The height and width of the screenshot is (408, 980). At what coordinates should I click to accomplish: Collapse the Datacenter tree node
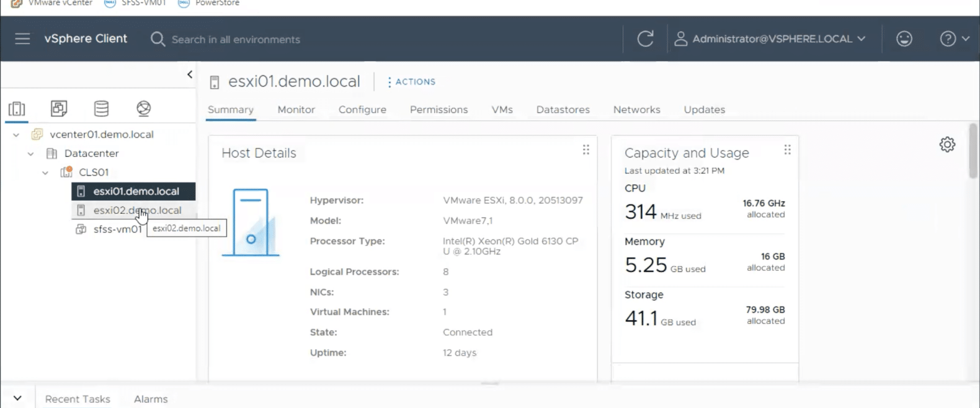tap(31, 154)
